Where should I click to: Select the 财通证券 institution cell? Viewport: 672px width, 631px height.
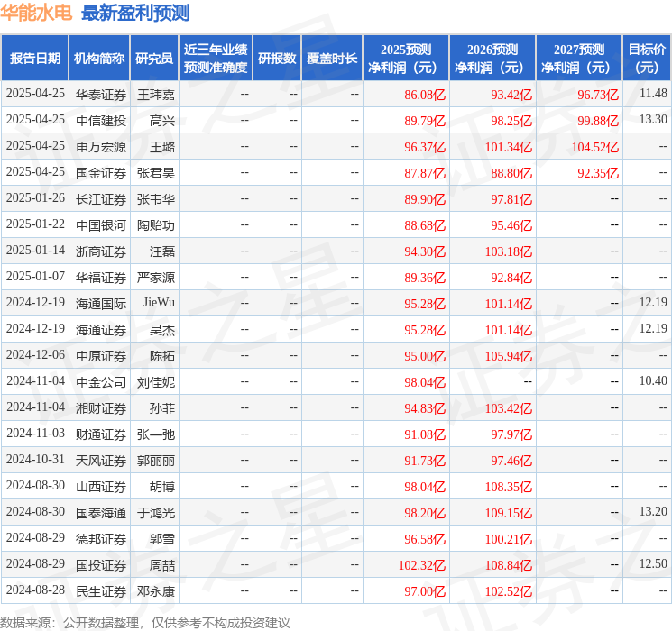click(x=101, y=434)
